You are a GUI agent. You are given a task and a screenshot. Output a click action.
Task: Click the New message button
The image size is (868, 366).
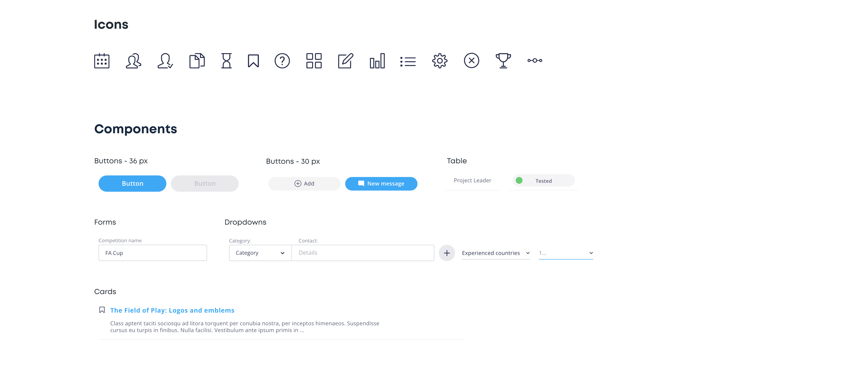tap(381, 183)
